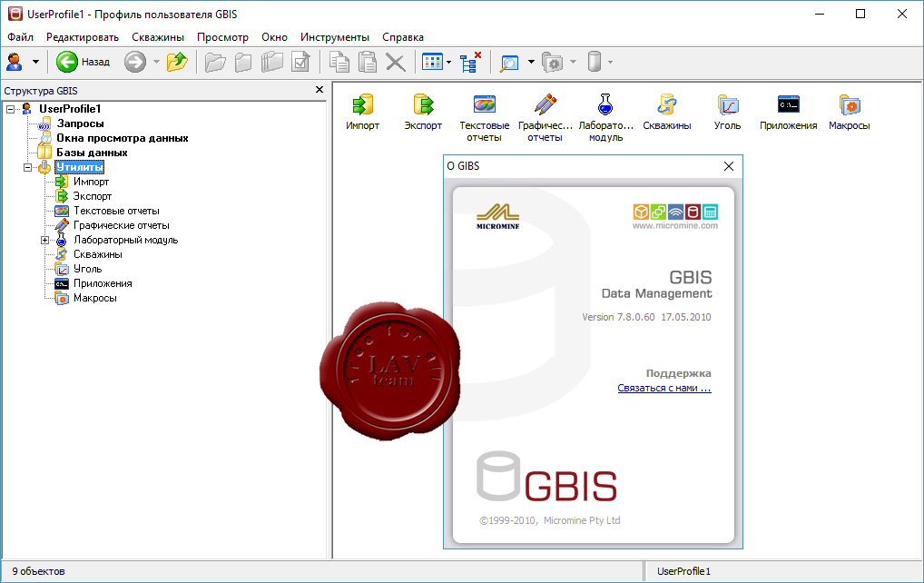
Task: Open the Справка menu
Action: click(x=403, y=37)
